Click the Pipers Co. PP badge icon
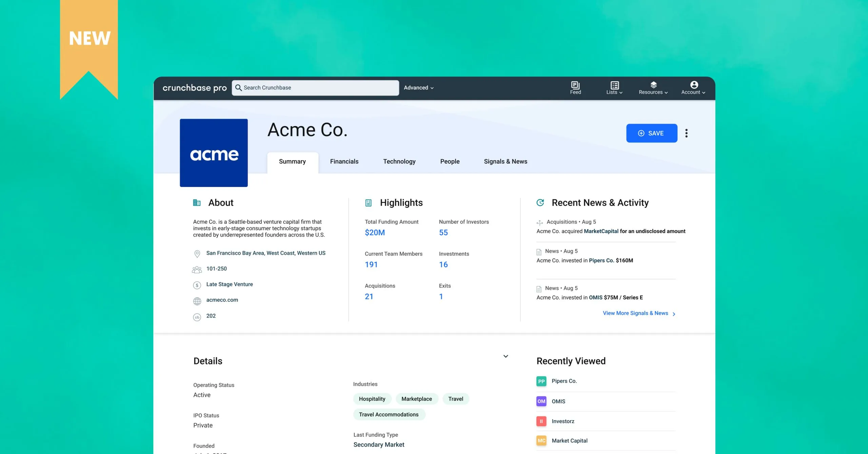Image resolution: width=868 pixels, height=454 pixels. pos(541,381)
